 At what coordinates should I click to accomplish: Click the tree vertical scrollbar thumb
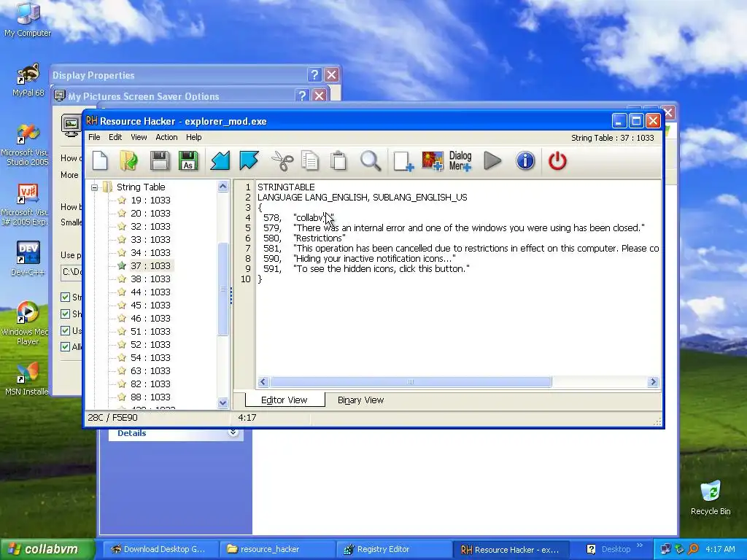coord(223,289)
